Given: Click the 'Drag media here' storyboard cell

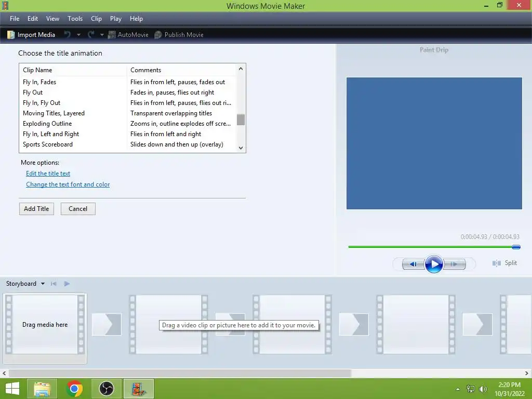Looking at the screenshot, I should (x=45, y=325).
